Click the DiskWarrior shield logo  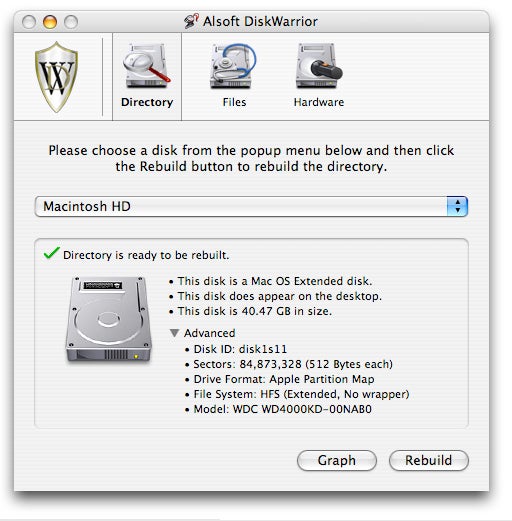[57, 77]
